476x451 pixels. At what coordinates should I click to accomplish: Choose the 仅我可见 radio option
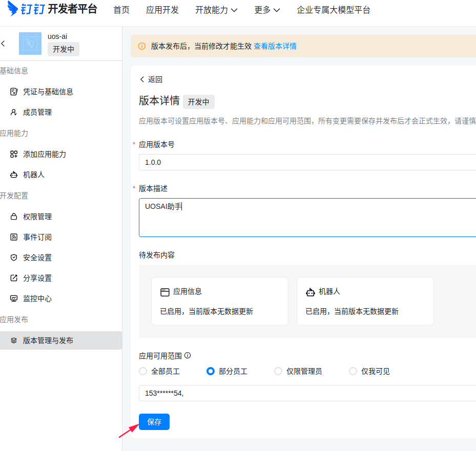[353, 371]
